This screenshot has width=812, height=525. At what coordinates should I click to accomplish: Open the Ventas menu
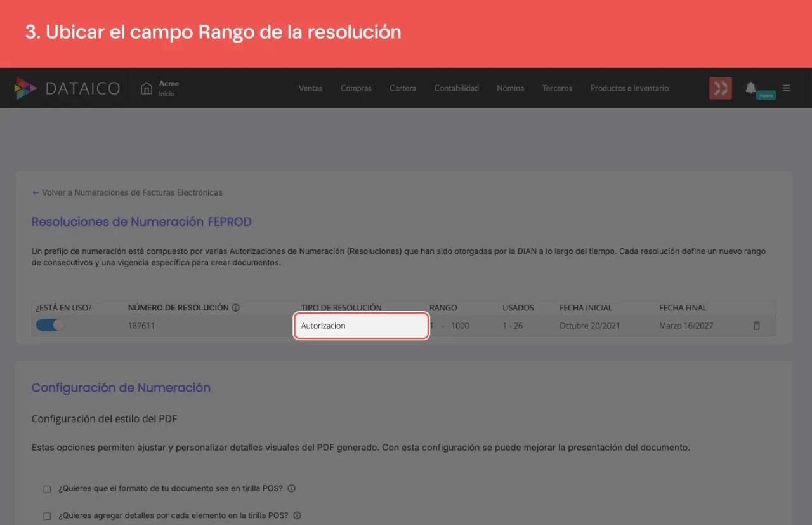click(x=311, y=88)
